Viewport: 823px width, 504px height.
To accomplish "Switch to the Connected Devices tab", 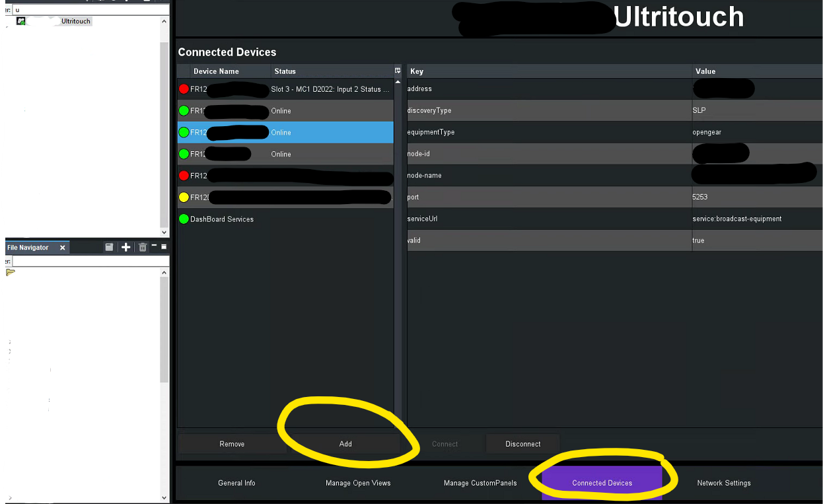I will (x=602, y=483).
